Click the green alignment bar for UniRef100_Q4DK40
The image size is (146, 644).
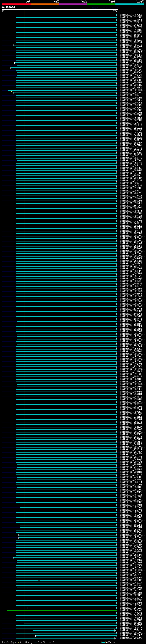pyautogui.click(x=62, y=610)
